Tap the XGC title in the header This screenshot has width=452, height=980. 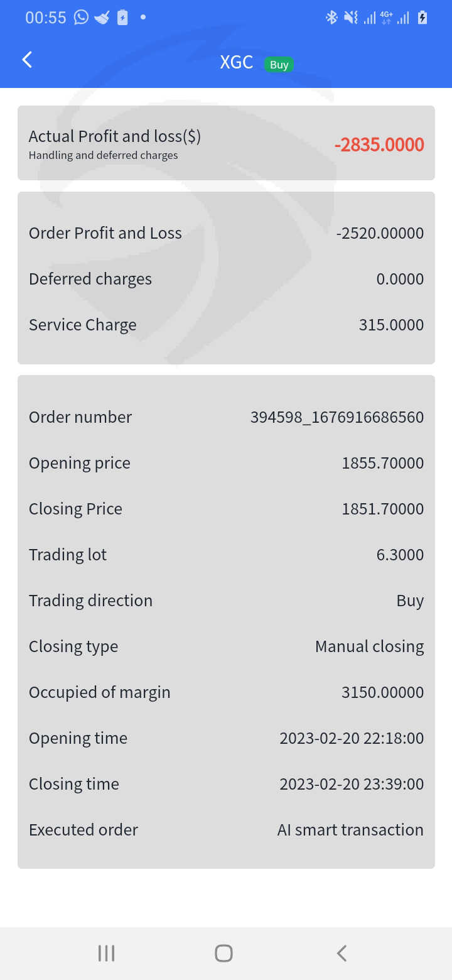pos(237,62)
